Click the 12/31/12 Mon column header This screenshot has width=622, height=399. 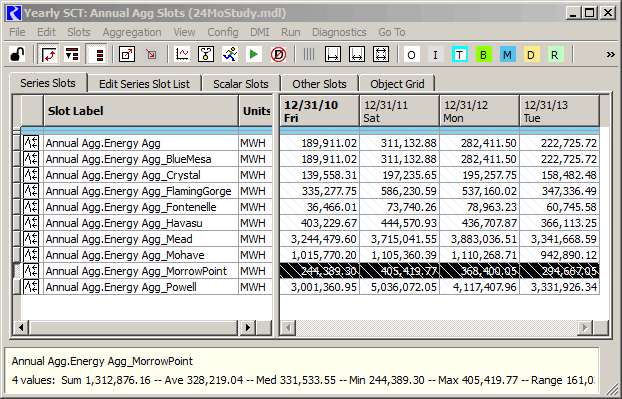click(x=480, y=111)
